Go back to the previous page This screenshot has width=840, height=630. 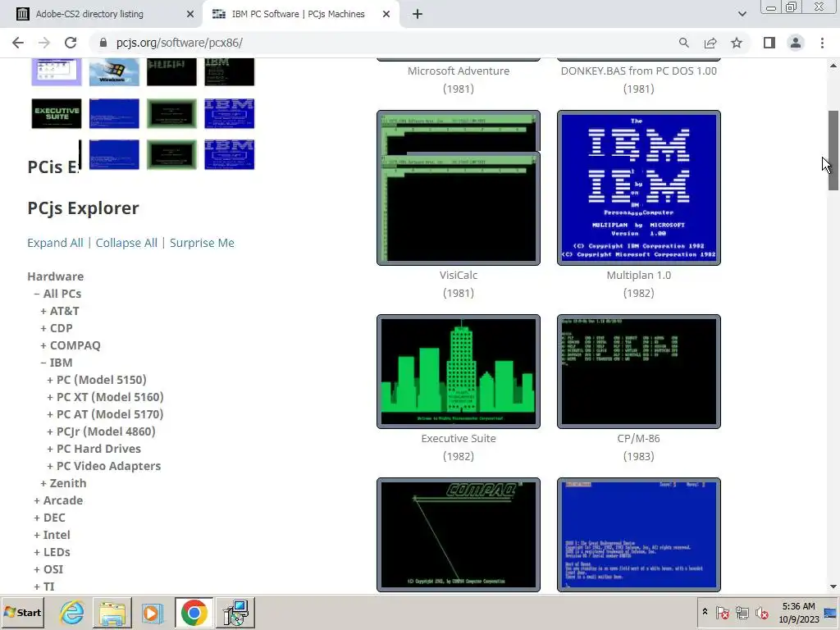click(18, 43)
